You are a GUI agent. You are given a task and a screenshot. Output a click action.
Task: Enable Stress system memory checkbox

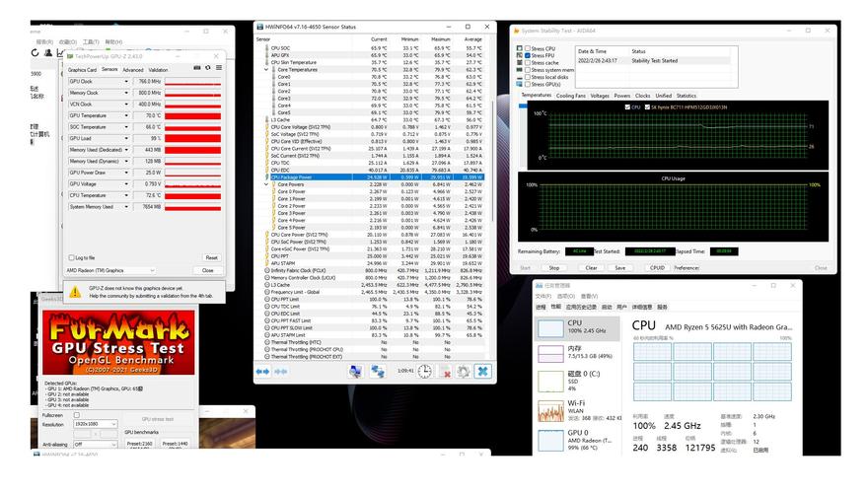(x=528, y=70)
